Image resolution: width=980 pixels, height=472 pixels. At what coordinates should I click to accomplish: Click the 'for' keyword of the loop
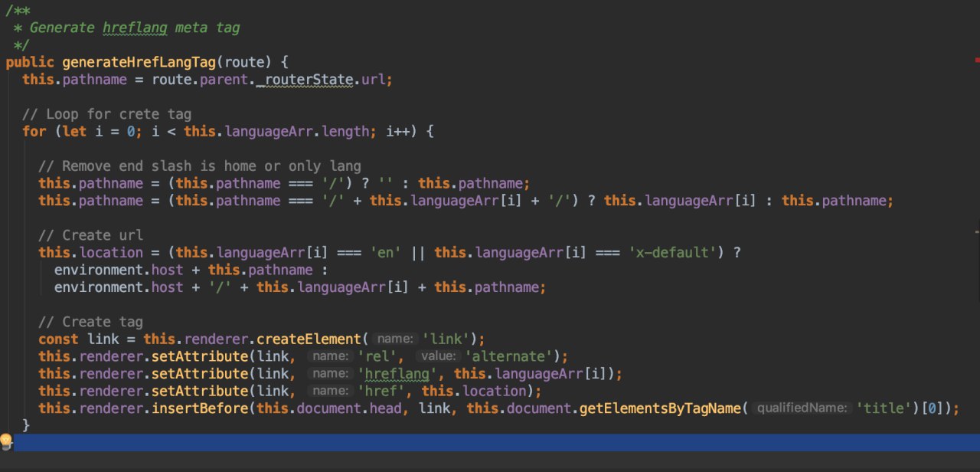[x=34, y=132]
